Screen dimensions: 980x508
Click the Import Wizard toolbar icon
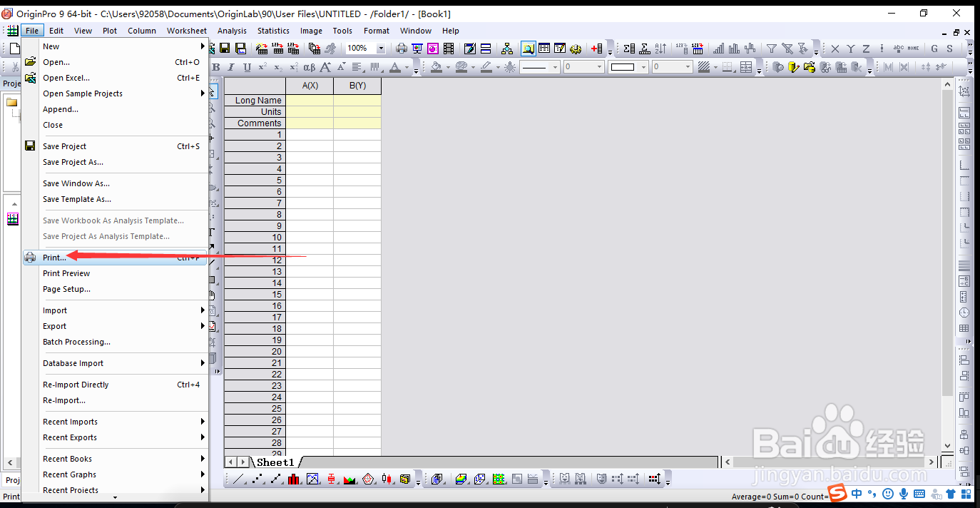tap(261, 49)
